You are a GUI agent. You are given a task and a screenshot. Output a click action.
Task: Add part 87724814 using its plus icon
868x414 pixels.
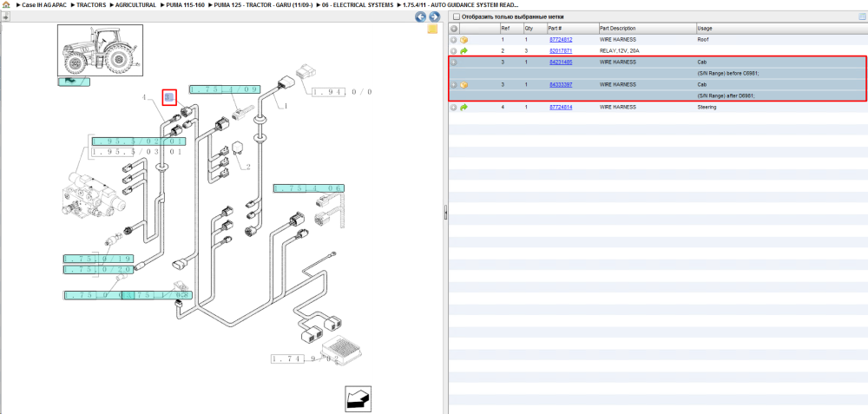[453, 108]
